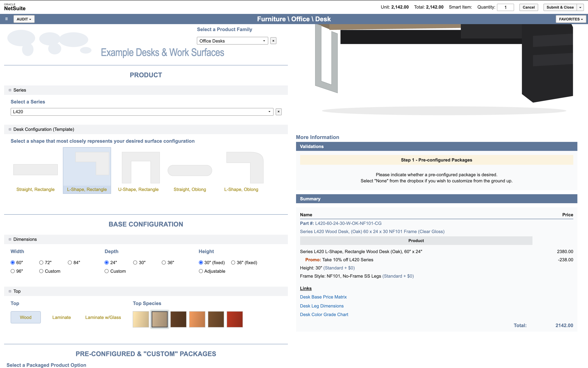Open the AUDIT dropdown menu
Viewport: 588px width, 368px height.
coord(24,19)
